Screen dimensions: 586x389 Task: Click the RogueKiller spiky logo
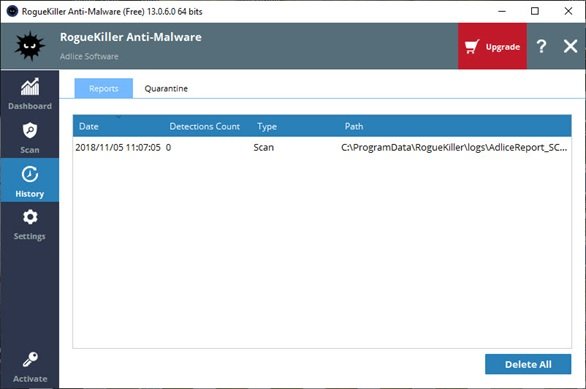(30, 46)
